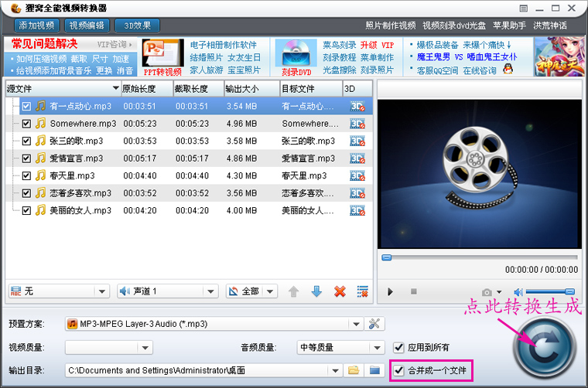This screenshot has width=588, height=388.
Task: Uncheck 有一点动心.mp3 checkbox
Action: coord(26,107)
